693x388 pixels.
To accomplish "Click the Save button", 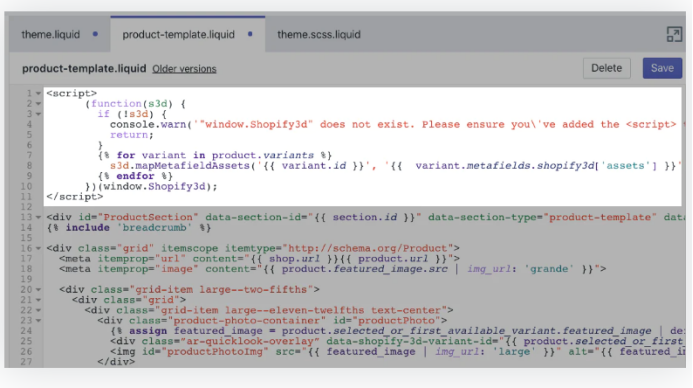I will [x=662, y=68].
